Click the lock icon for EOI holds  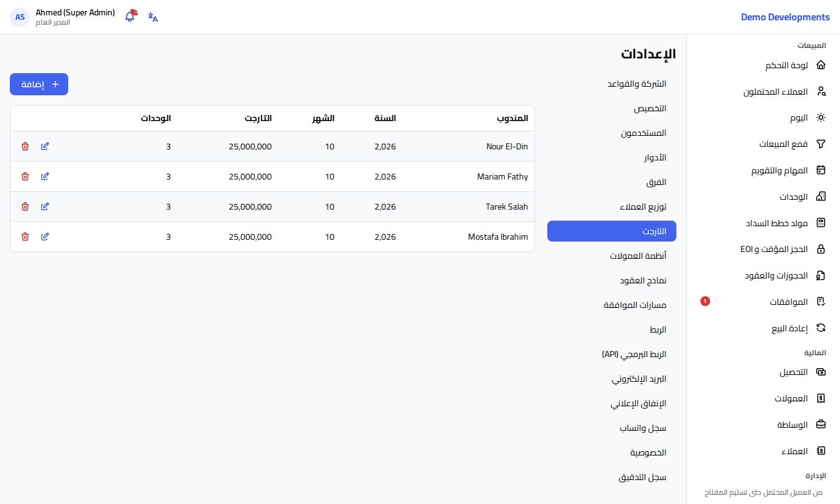click(x=820, y=249)
